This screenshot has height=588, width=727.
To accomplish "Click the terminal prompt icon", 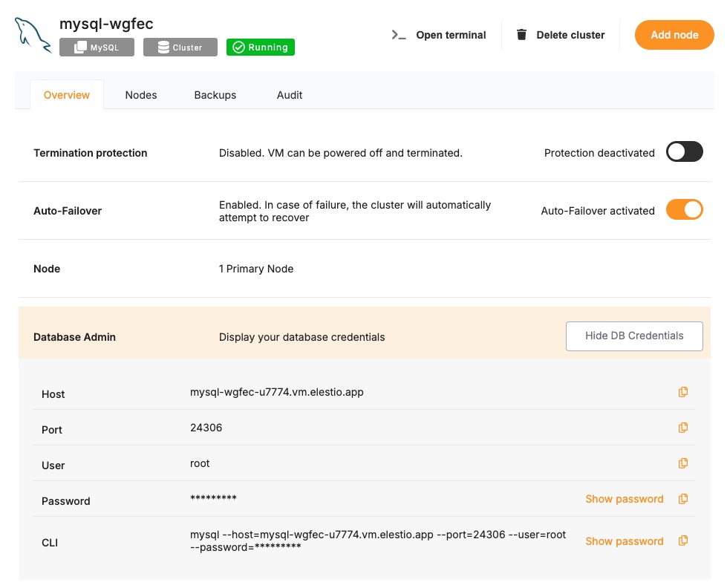I will coord(399,35).
